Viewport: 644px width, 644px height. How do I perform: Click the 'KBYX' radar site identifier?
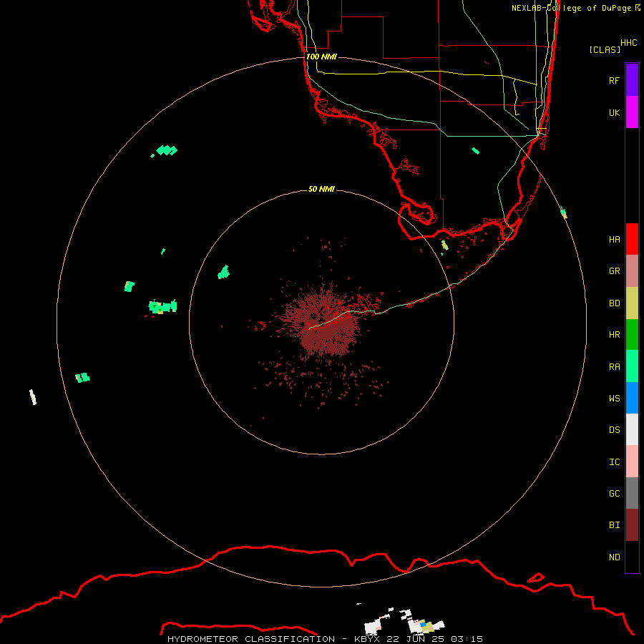[x=367, y=639]
